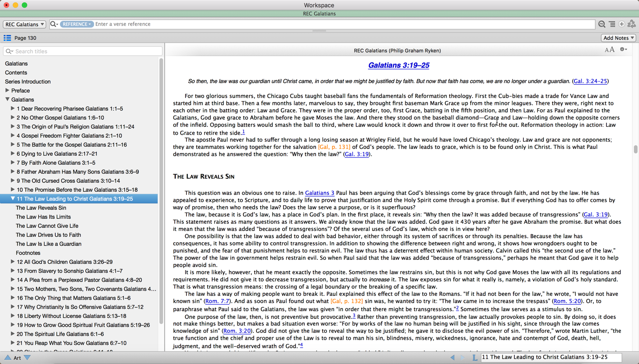Open The Law Reveals Sin section
The width and height of the screenshot is (639, 364).
click(x=41, y=208)
